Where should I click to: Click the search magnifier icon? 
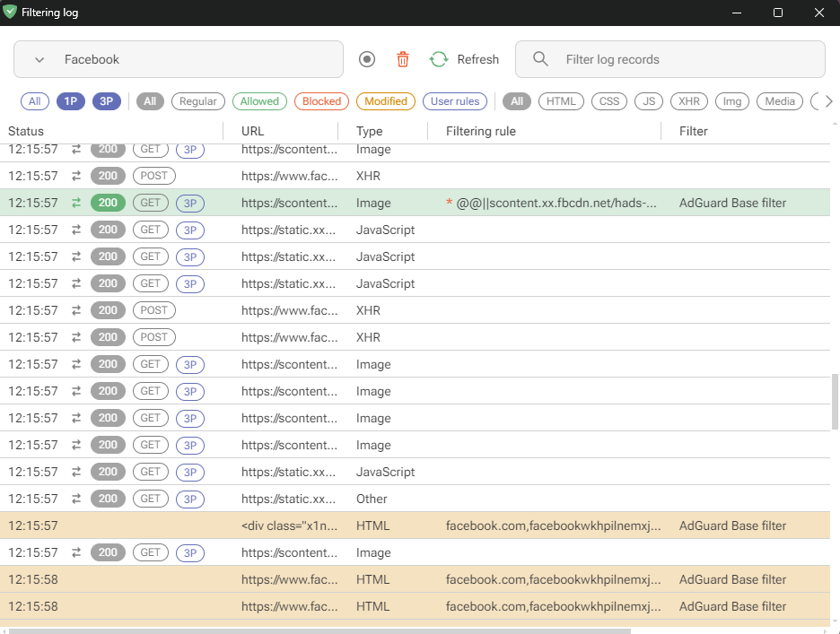[x=540, y=59]
